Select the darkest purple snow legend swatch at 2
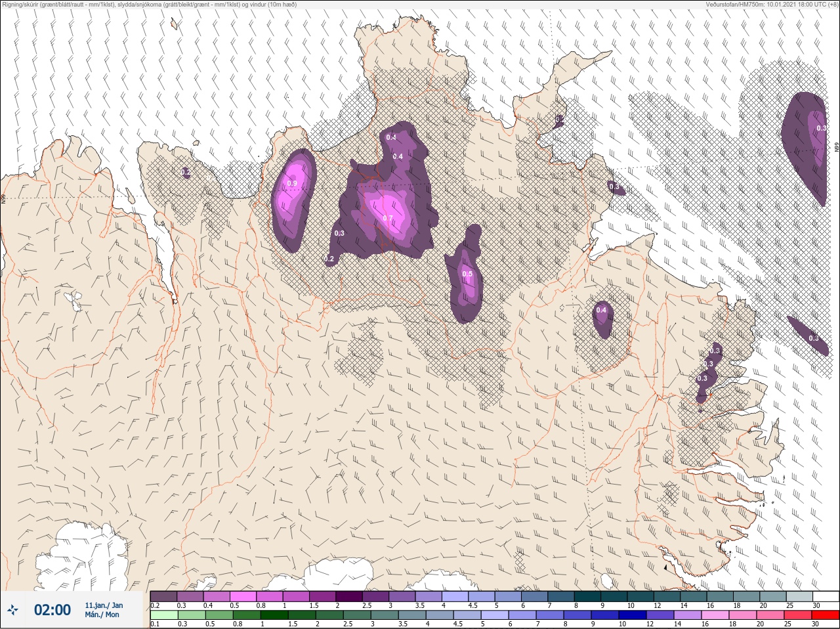 click(x=350, y=596)
